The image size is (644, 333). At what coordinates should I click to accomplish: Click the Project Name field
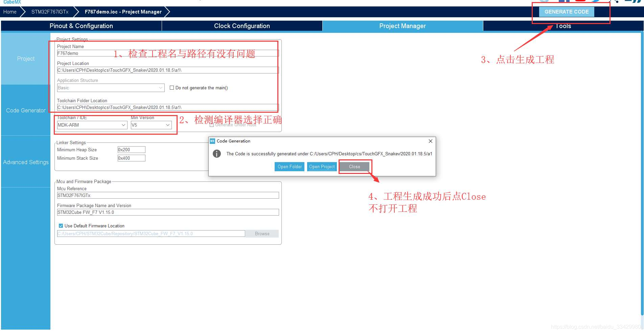click(168, 53)
